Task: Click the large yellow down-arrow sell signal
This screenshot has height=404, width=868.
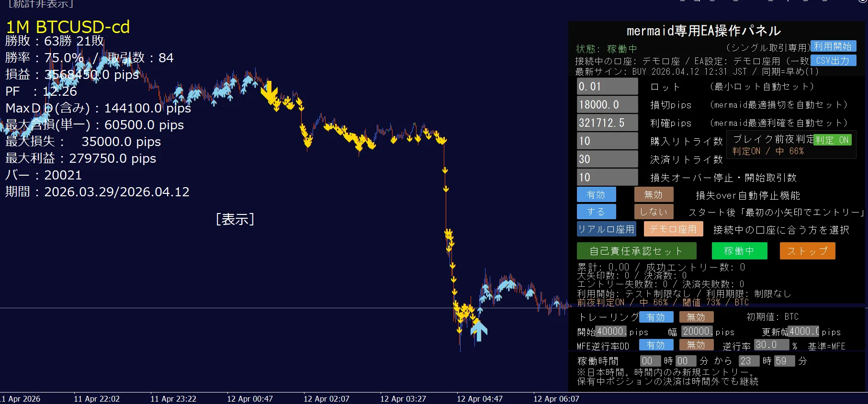Action: pos(269,92)
